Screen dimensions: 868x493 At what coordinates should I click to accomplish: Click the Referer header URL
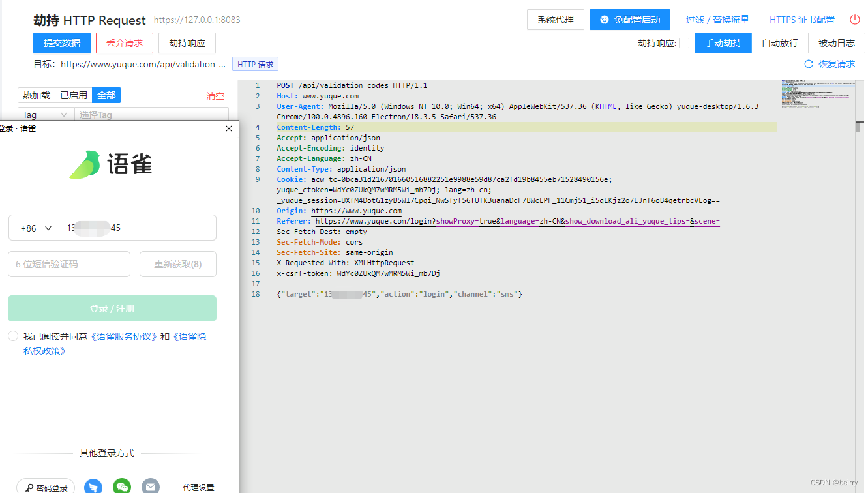[517, 221]
